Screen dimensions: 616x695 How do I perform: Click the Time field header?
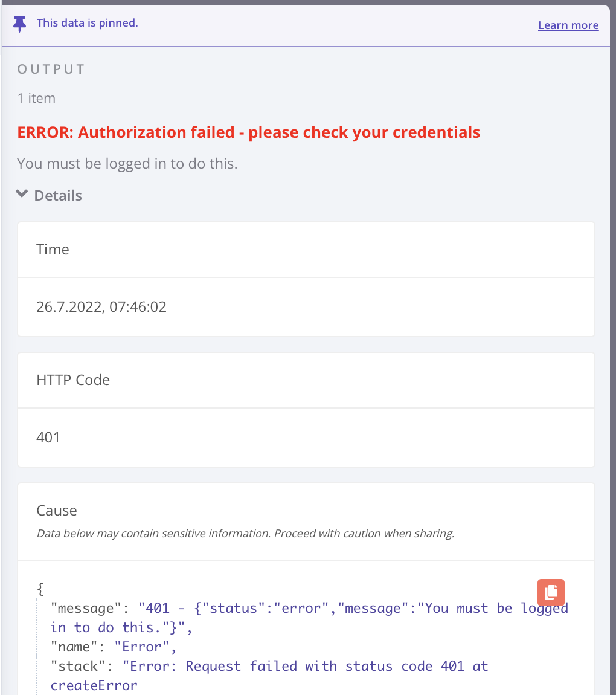[53, 249]
